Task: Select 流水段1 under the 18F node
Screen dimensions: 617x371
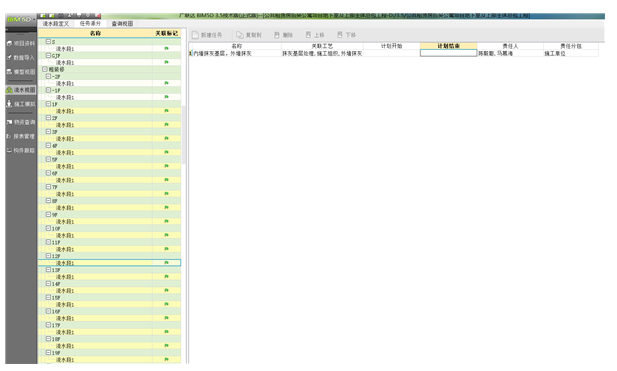Action: 65,346
